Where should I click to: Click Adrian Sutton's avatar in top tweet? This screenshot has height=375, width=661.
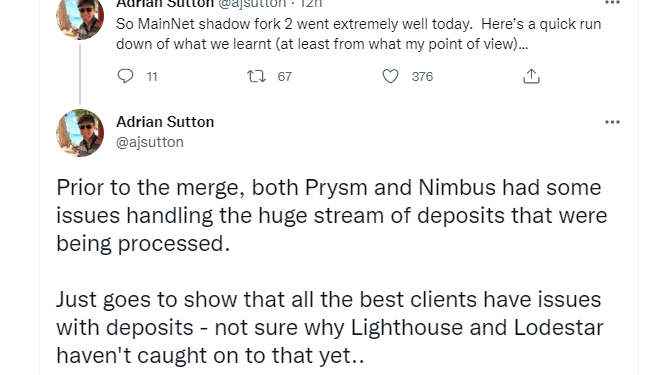80,17
